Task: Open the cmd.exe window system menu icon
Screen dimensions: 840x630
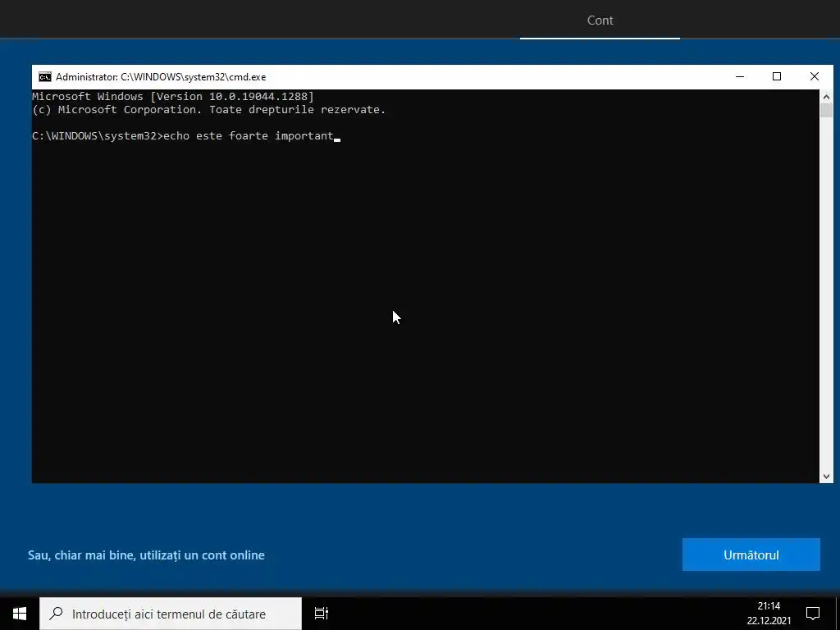Action: click(x=45, y=77)
